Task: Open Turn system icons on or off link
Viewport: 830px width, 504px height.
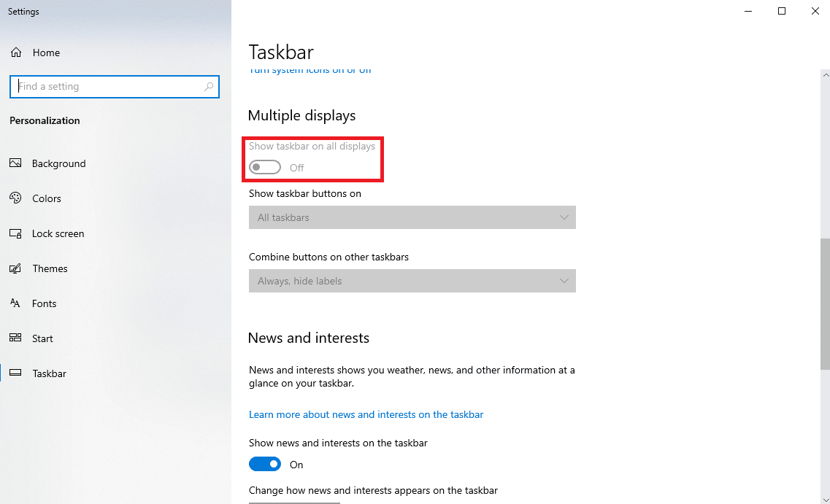Action: point(310,70)
